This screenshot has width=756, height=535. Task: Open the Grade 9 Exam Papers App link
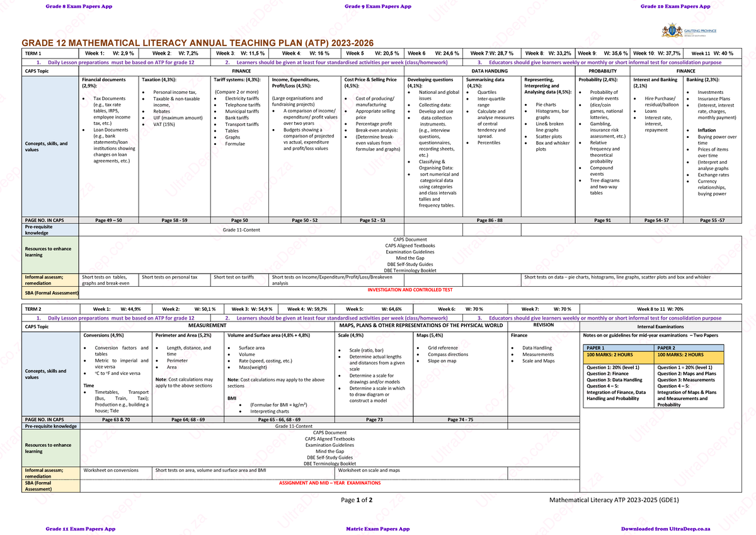coord(378,6)
